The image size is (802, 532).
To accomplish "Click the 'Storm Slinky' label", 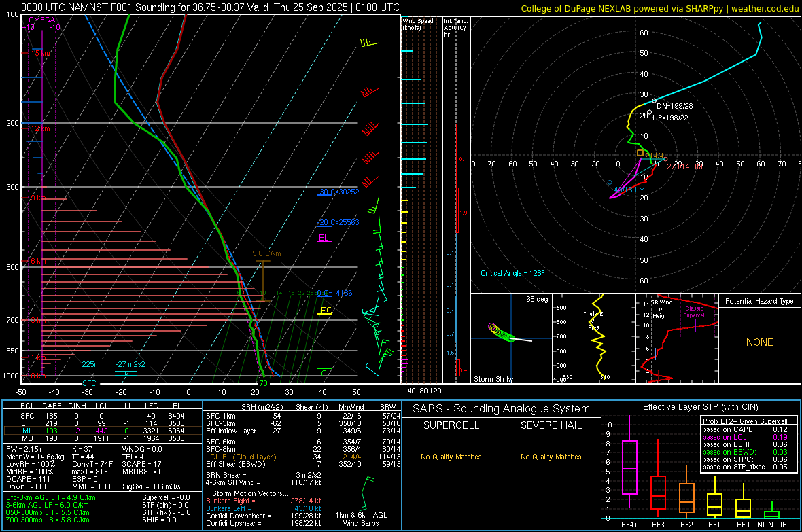I will tap(493, 379).
